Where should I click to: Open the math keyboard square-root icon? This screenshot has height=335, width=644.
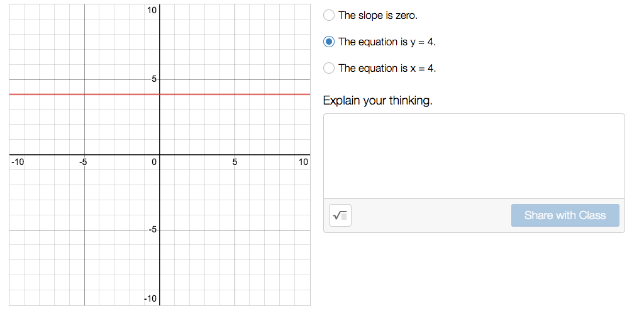(x=340, y=215)
